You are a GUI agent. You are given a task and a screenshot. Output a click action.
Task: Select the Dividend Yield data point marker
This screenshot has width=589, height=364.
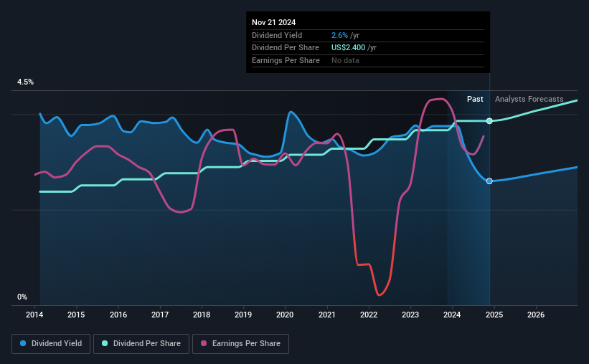[x=489, y=181]
